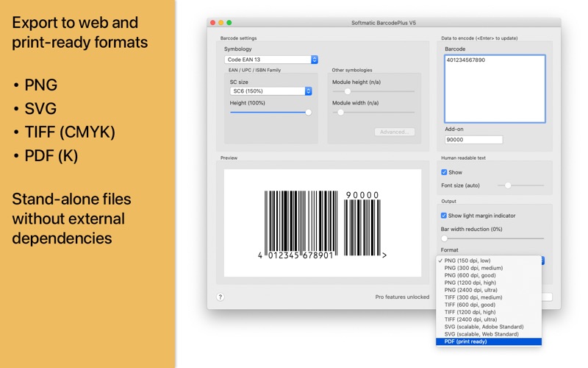
Task: Select PNG (150 dpi, low) format
Action: (489, 261)
